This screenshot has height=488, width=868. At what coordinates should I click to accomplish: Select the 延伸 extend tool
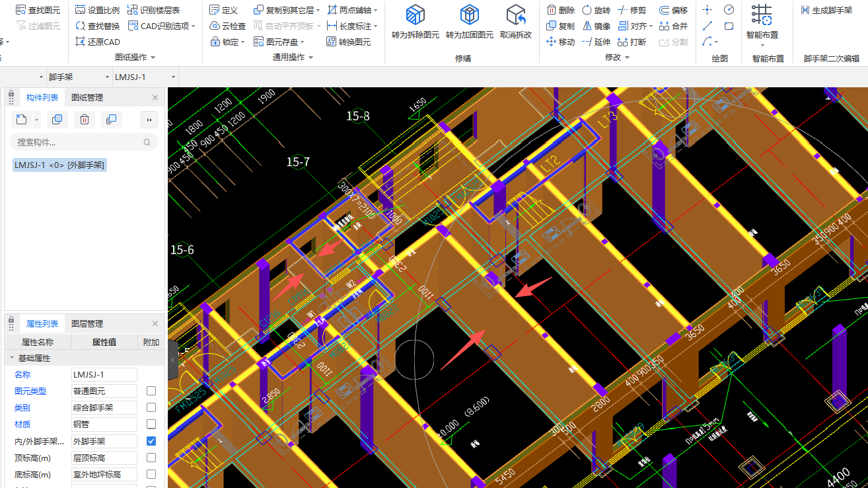coord(597,42)
